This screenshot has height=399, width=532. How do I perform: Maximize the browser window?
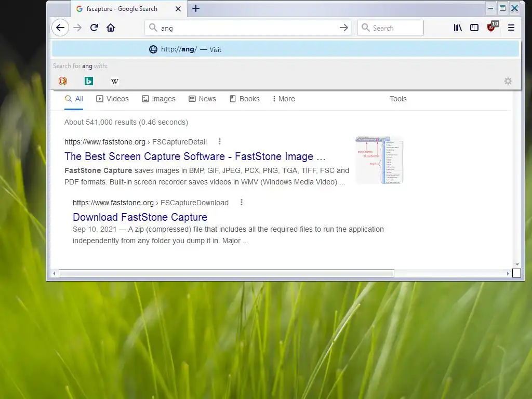502,8
